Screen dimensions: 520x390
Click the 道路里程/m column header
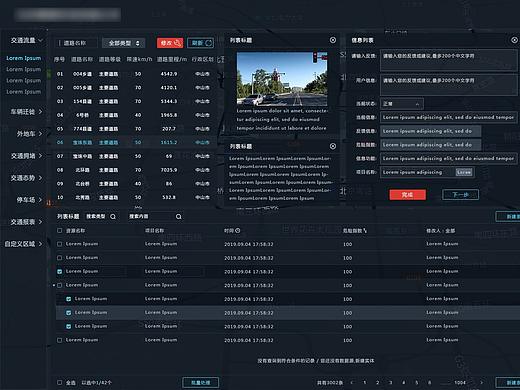click(172, 59)
